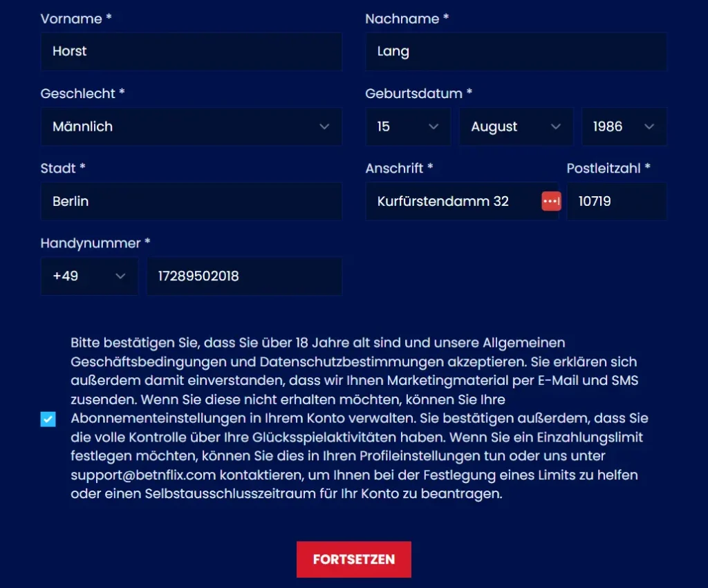708x588 pixels.
Task: Click the red password manager icon in Anschrift field
Action: coord(551,201)
